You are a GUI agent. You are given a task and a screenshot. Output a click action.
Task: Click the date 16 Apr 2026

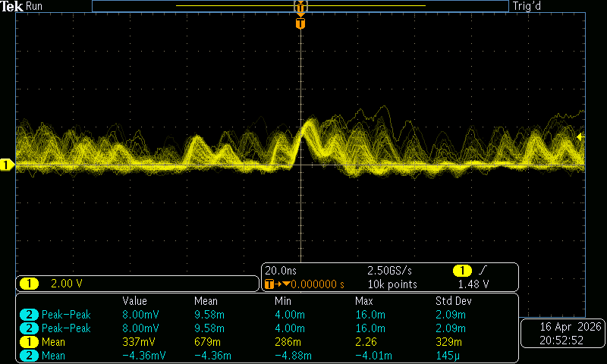tap(571, 327)
